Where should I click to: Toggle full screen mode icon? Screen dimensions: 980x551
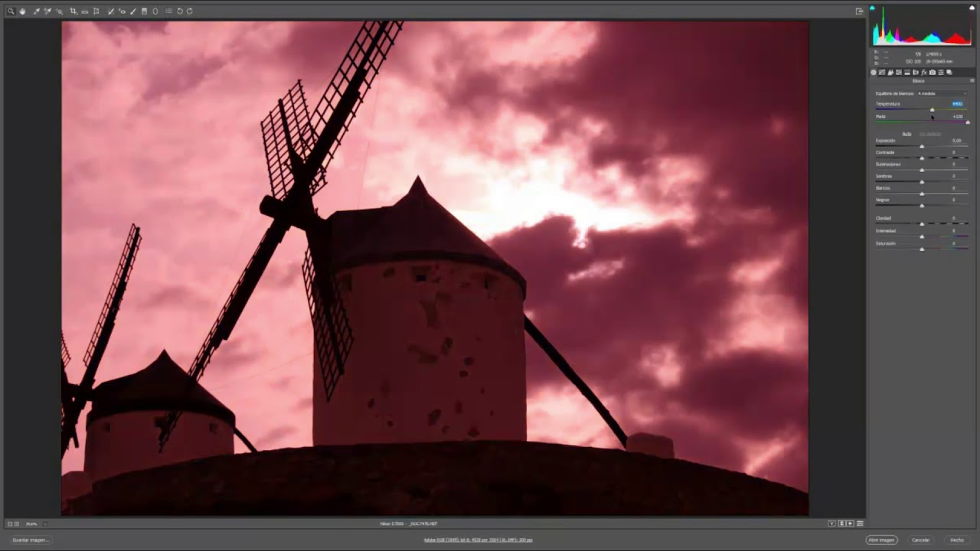(x=859, y=11)
